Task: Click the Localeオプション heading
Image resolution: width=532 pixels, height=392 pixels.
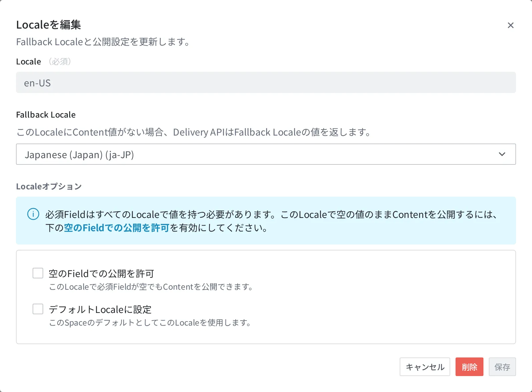Action: tap(49, 186)
